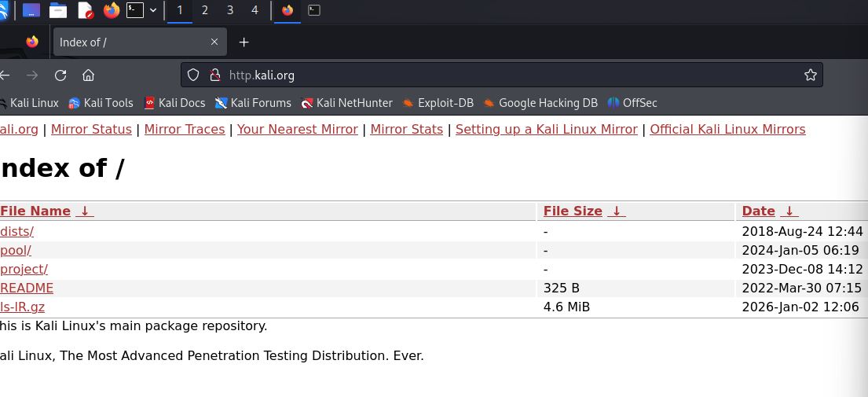The height and width of the screenshot is (397, 868).
Task: Open the project/ directory
Action: click(x=24, y=270)
